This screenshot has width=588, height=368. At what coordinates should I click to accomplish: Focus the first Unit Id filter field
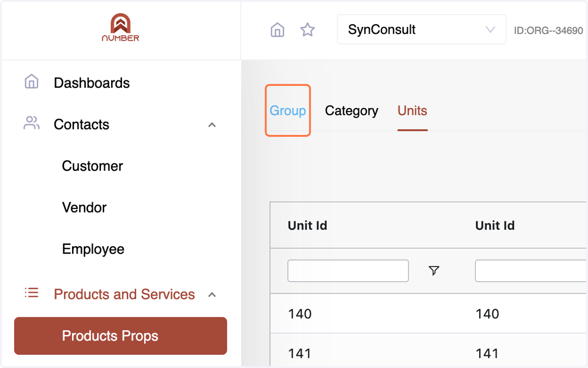click(x=348, y=271)
